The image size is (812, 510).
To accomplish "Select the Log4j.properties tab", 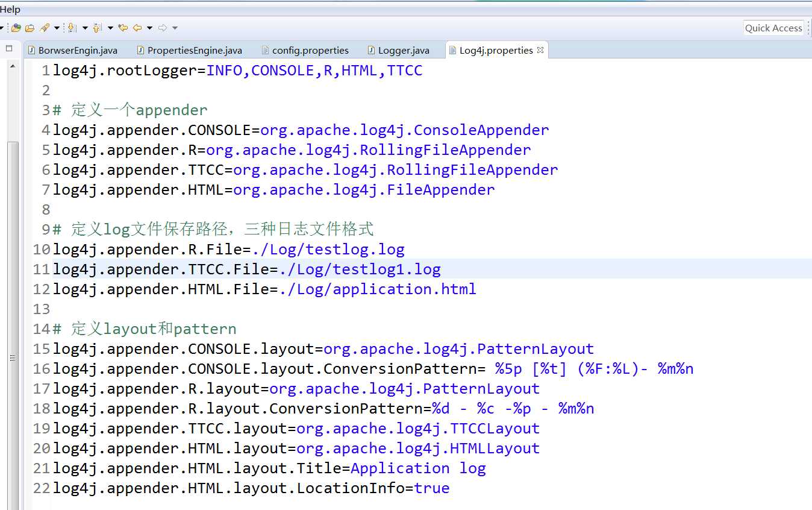I will [x=496, y=50].
